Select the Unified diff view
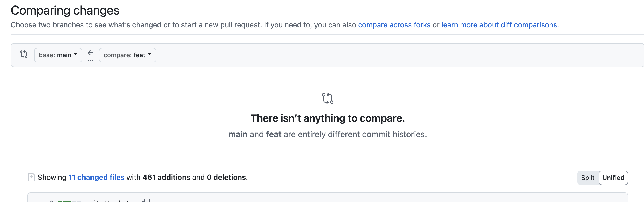 613,178
